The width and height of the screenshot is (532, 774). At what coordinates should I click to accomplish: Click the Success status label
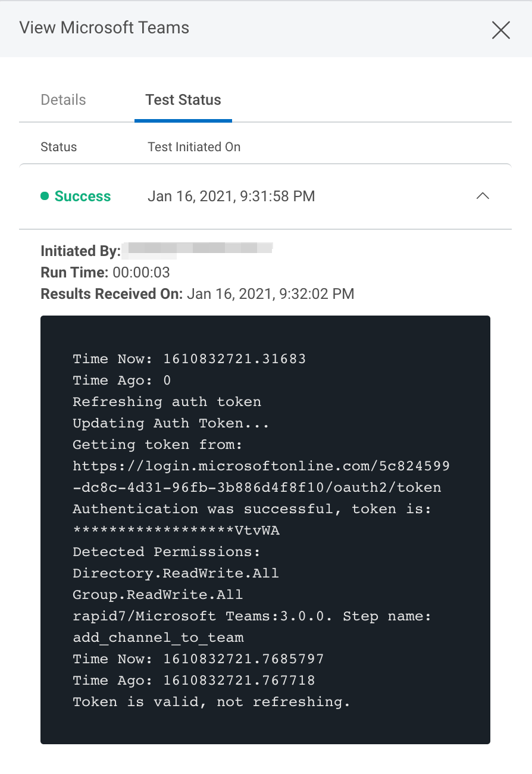(83, 196)
